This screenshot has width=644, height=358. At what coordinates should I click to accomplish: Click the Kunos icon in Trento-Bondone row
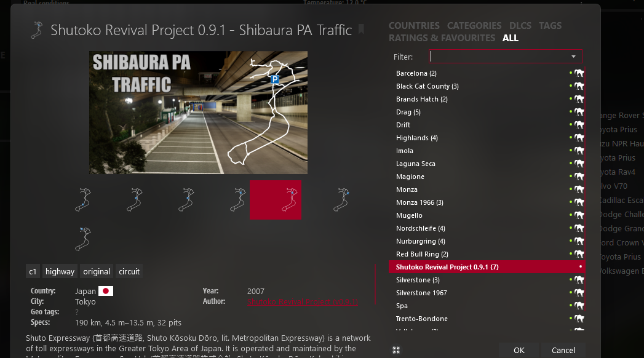pyautogui.click(x=579, y=319)
